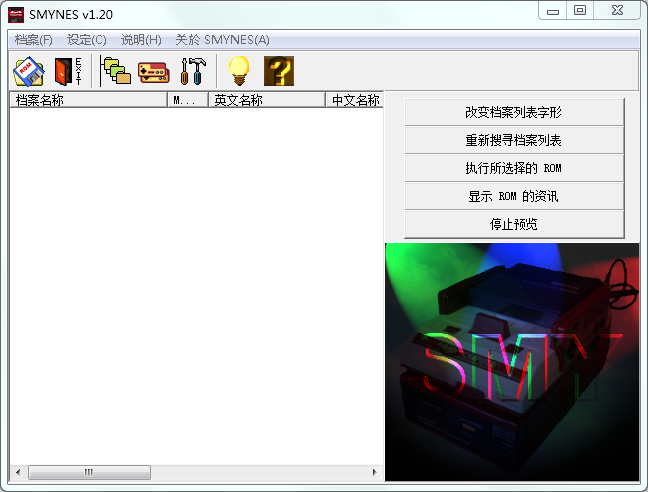Screen dimensions: 648x492
Task: Click the question mark help icon
Action: [x=278, y=71]
